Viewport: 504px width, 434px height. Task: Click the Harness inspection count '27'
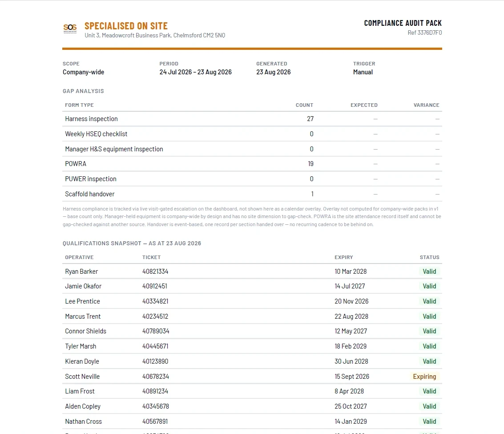tap(310, 119)
